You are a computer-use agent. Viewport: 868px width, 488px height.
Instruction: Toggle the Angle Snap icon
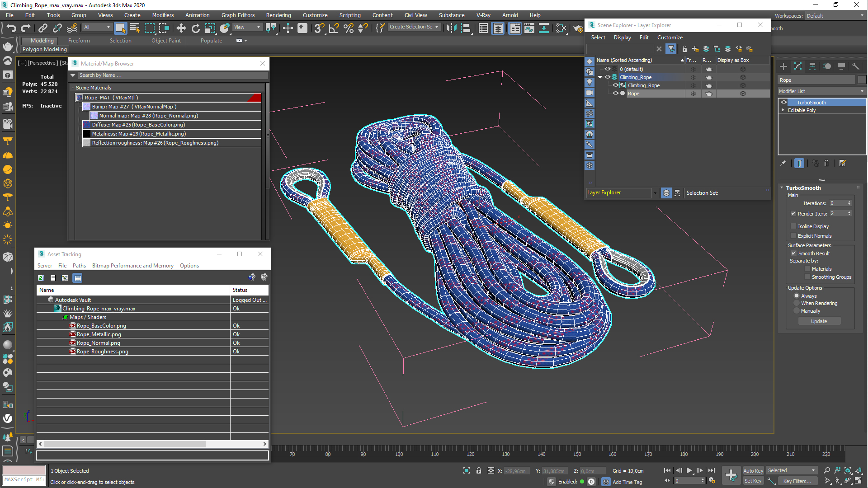point(334,28)
